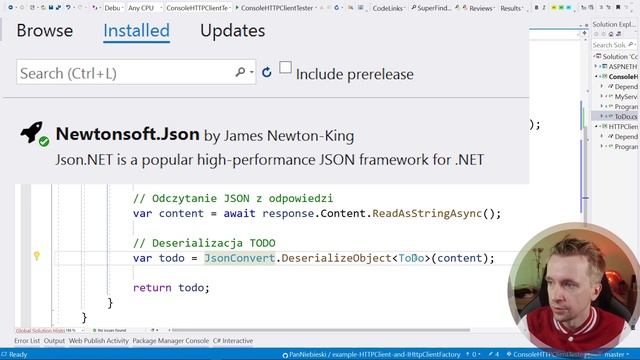Click the Search Solution Explorer field
This screenshot has width=640, height=360.
614,44
